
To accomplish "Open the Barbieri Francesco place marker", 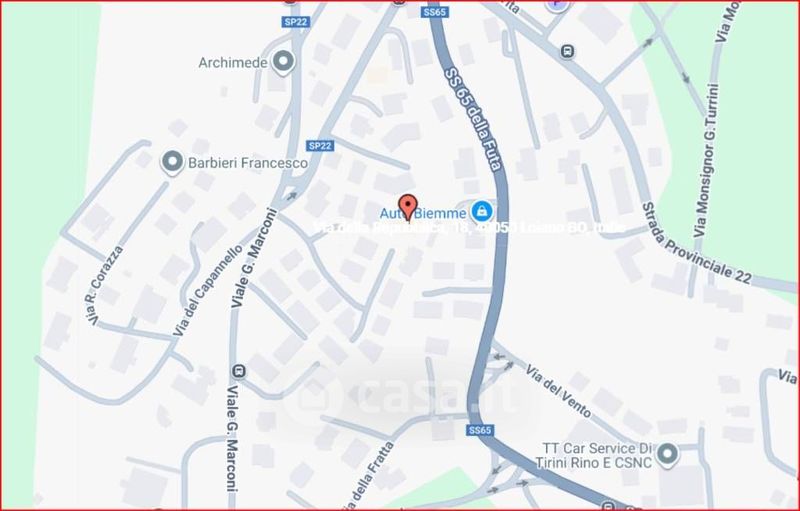I will click(x=172, y=162).
